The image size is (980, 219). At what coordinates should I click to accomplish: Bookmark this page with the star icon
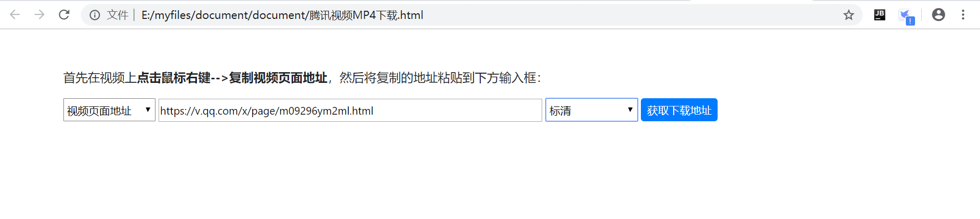[849, 15]
